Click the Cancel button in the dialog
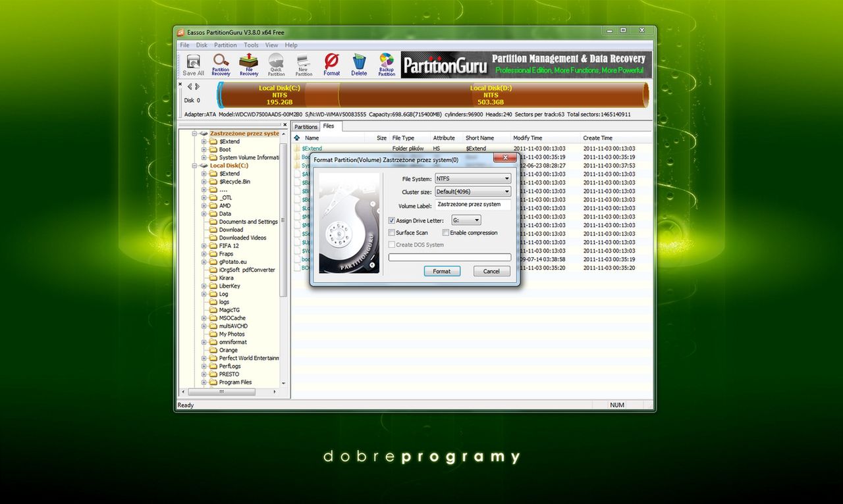 point(491,271)
